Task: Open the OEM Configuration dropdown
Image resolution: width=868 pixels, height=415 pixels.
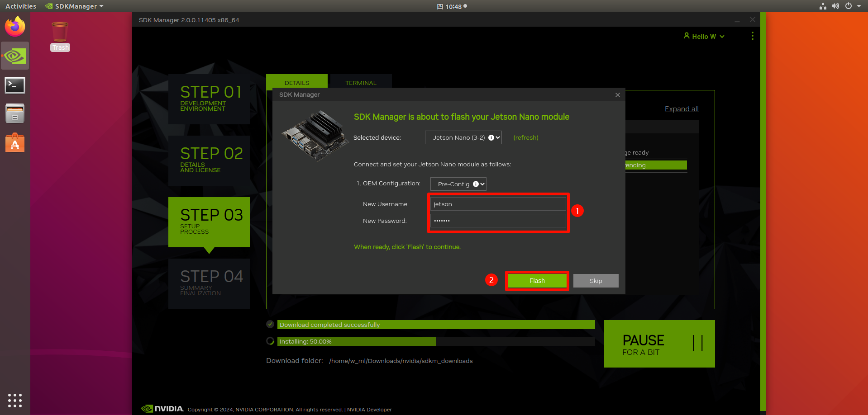Action: click(458, 184)
